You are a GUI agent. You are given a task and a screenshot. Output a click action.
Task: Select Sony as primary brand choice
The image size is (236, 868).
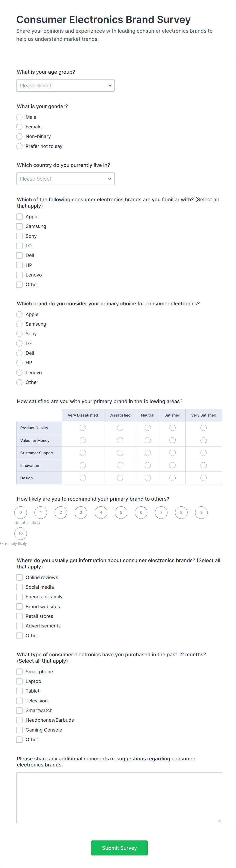click(20, 333)
